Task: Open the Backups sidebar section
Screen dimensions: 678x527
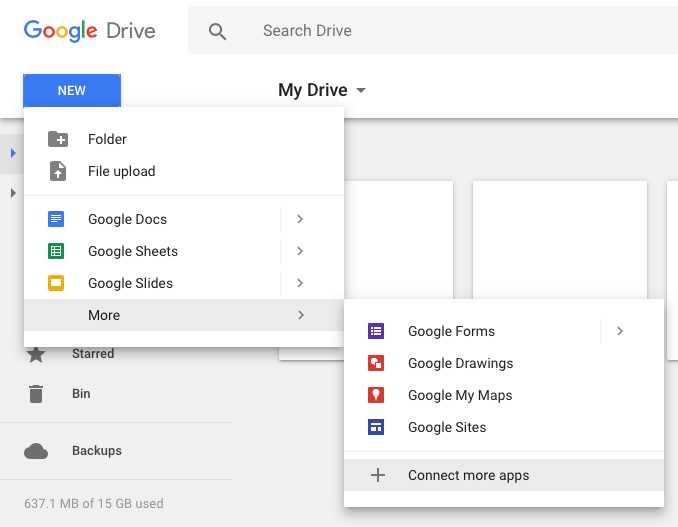Action: click(x=97, y=450)
